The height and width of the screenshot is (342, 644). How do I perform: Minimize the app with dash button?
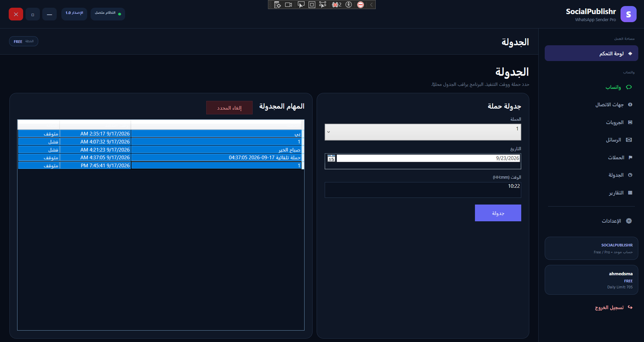tap(49, 14)
